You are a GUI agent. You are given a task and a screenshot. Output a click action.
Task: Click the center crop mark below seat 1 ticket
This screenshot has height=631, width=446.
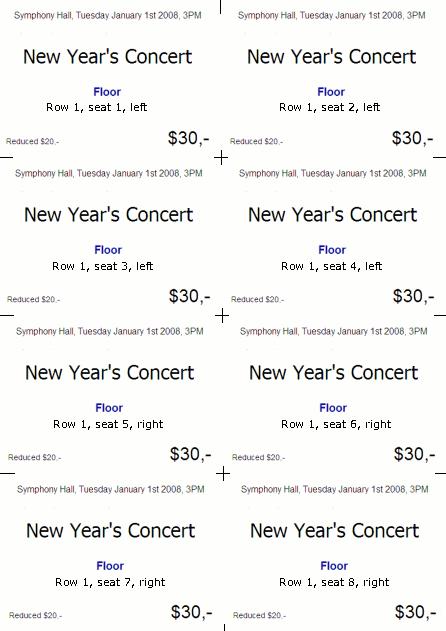[x=221, y=157]
